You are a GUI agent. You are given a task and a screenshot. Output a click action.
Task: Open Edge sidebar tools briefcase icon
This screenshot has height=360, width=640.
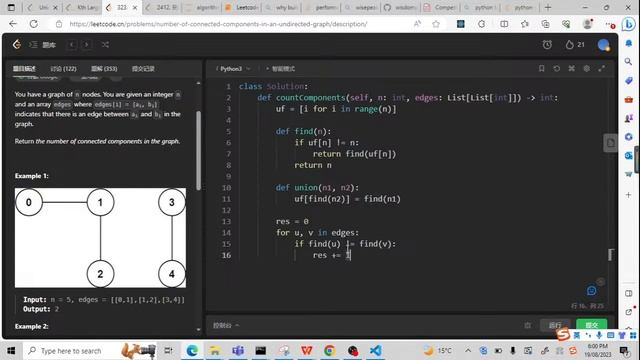tap(629, 99)
